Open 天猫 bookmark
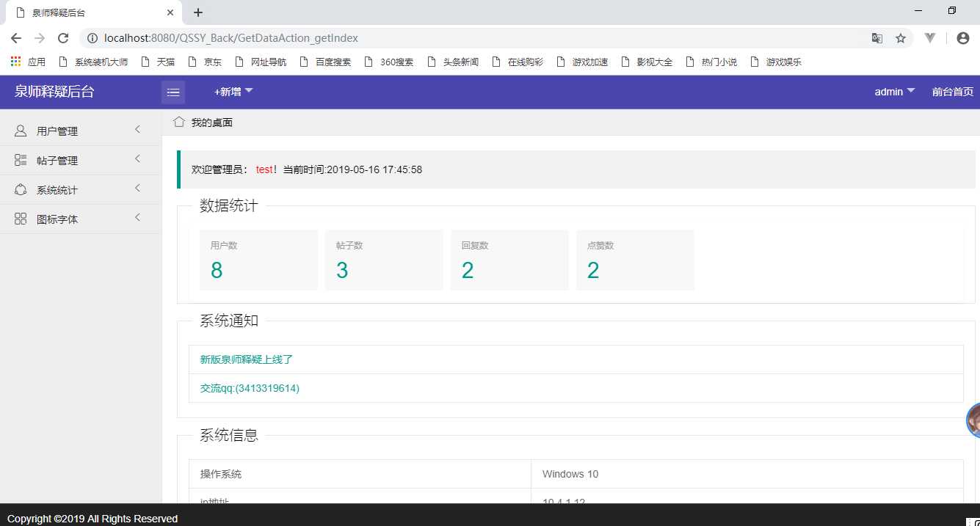The width and height of the screenshot is (980, 526). pos(158,62)
